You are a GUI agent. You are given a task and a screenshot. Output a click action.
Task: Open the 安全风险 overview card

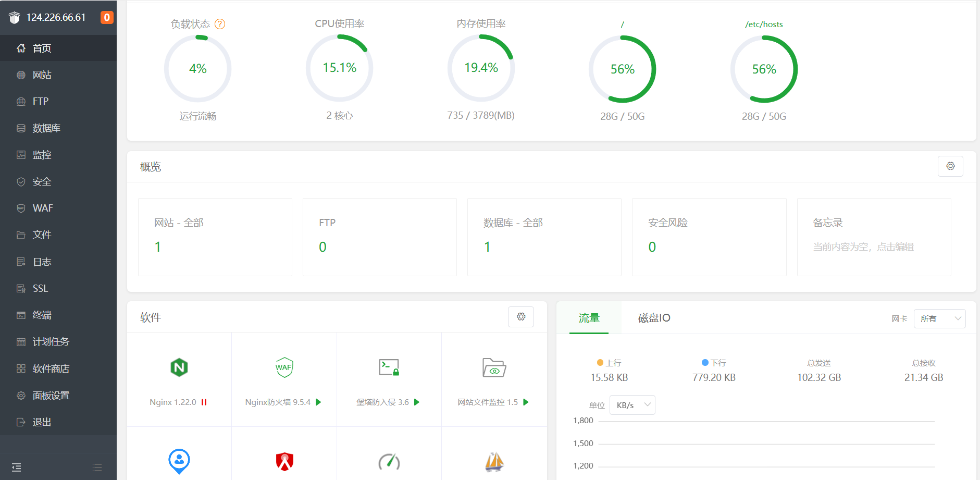[709, 237]
